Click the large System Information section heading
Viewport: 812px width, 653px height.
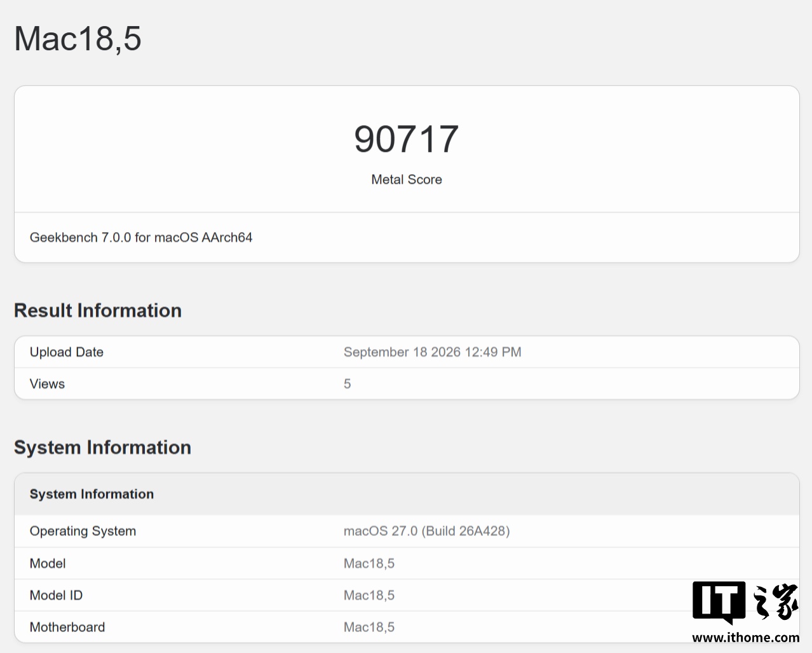click(x=102, y=448)
